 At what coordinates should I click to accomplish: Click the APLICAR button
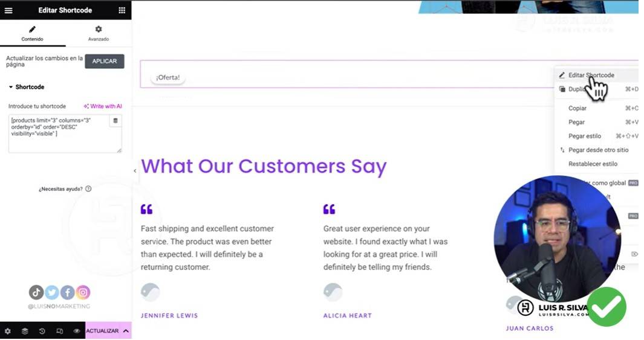pyautogui.click(x=105, y=61)
